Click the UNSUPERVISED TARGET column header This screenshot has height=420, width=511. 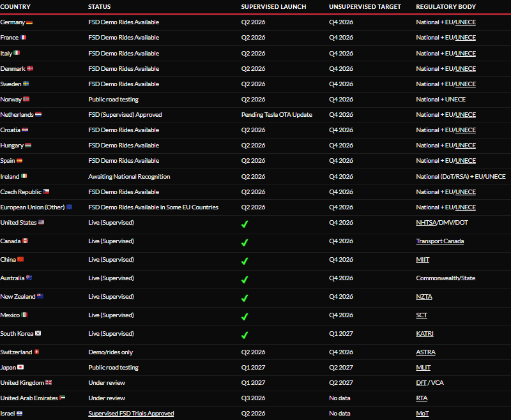pos(365,6)
